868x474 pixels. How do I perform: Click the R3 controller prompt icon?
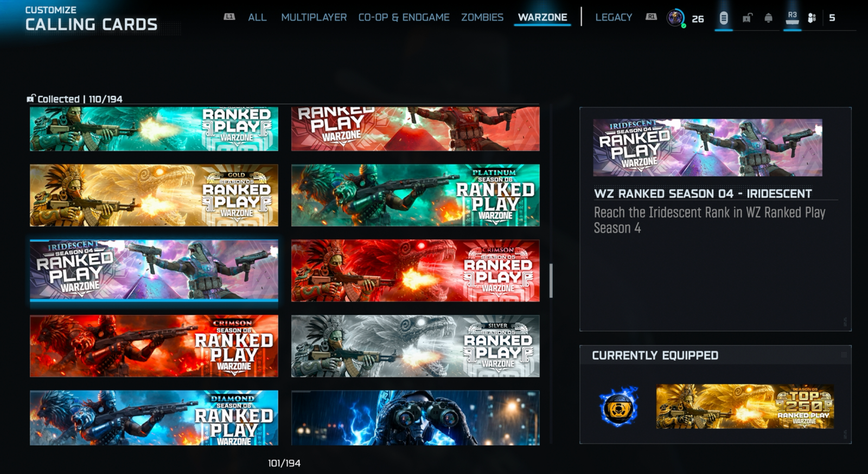click(x=793, y=17)
